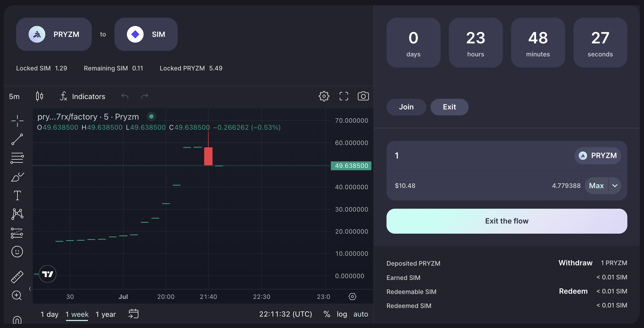Click the chart symbol title pry...7rx/factory
This screenshot has width=644, height=328.
tap(88, 117)
